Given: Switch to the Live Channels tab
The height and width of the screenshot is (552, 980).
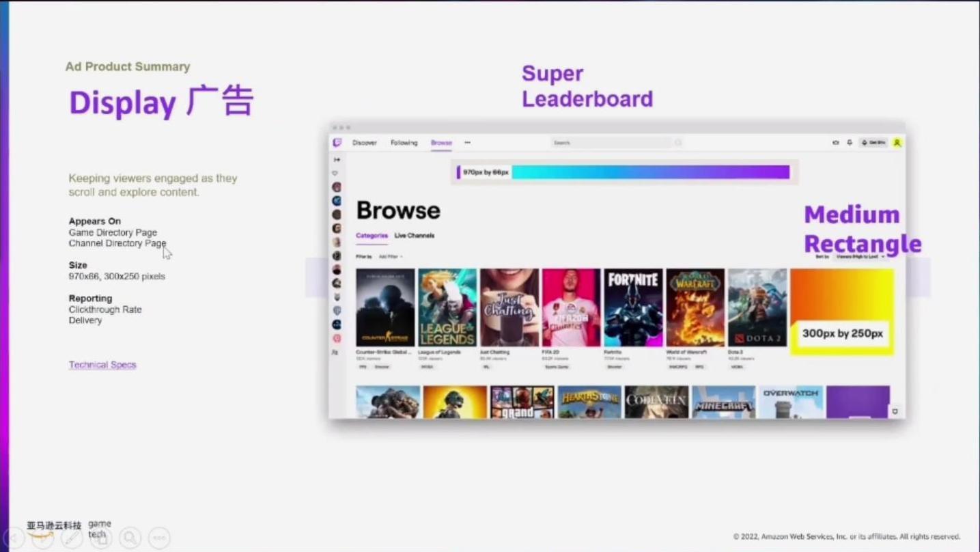Looking at the screenshot, I should coord(415,236).
